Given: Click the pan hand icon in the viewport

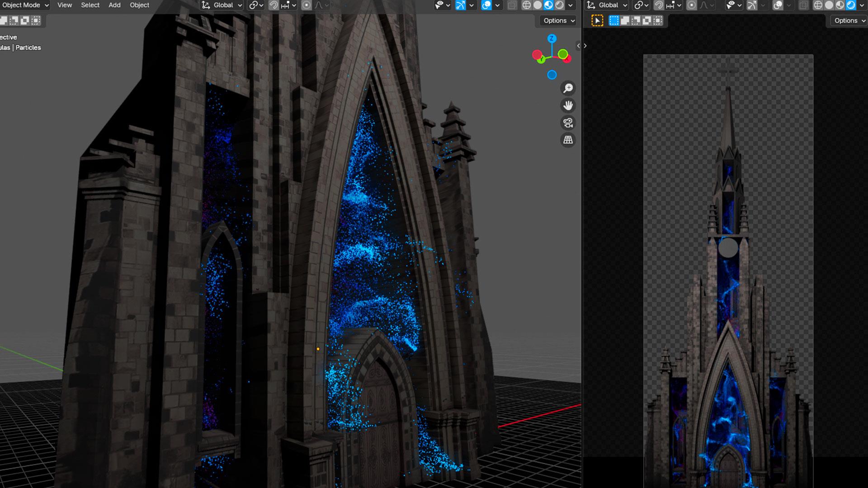Looking at the screenshot, I should coord(568,106).
